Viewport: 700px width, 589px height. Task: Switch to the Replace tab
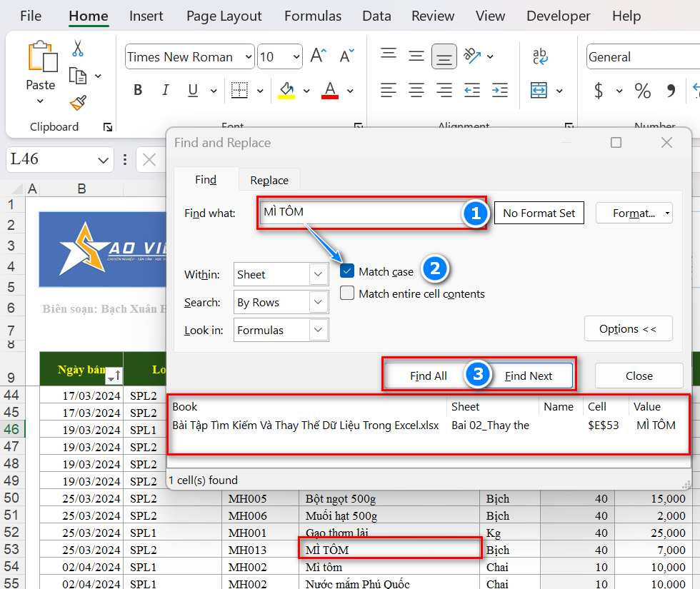coord(269,180)
